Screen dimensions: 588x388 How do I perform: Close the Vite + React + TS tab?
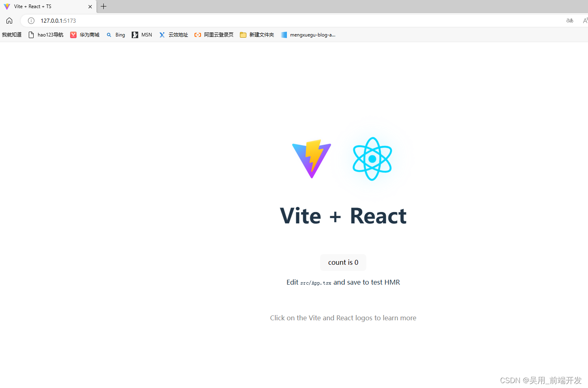90,6
